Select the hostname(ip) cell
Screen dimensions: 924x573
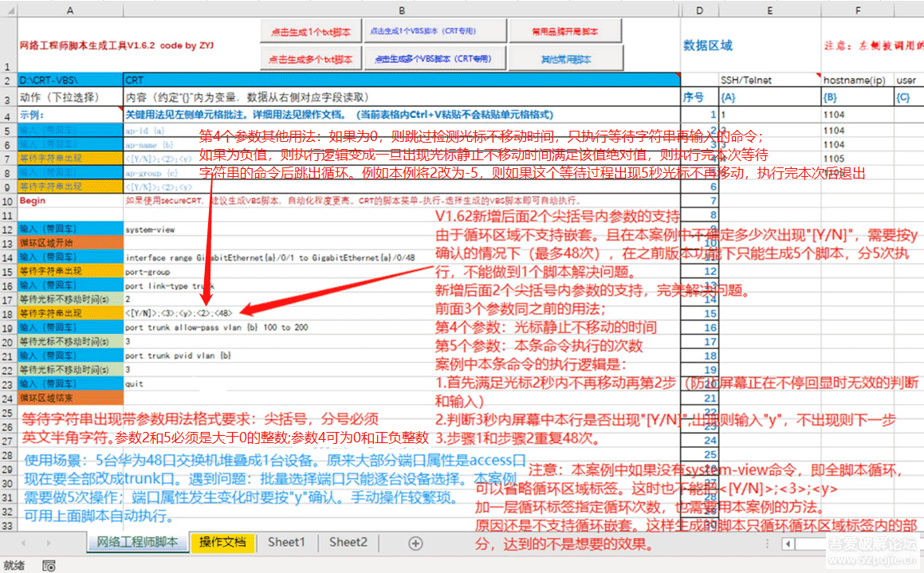tap(857, 80)
